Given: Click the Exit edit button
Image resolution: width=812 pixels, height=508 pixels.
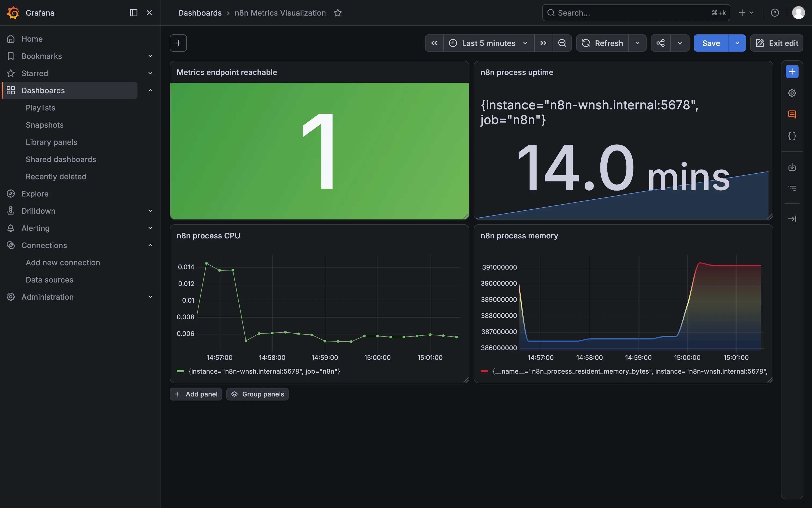Looking at the screenshot, I should pyautogui.click(x=777, y=43).
